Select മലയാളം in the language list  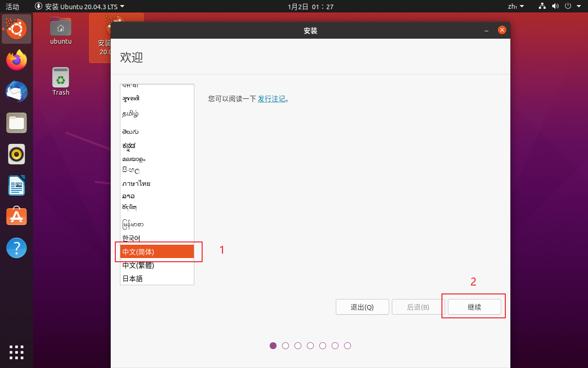coord(157,159)
